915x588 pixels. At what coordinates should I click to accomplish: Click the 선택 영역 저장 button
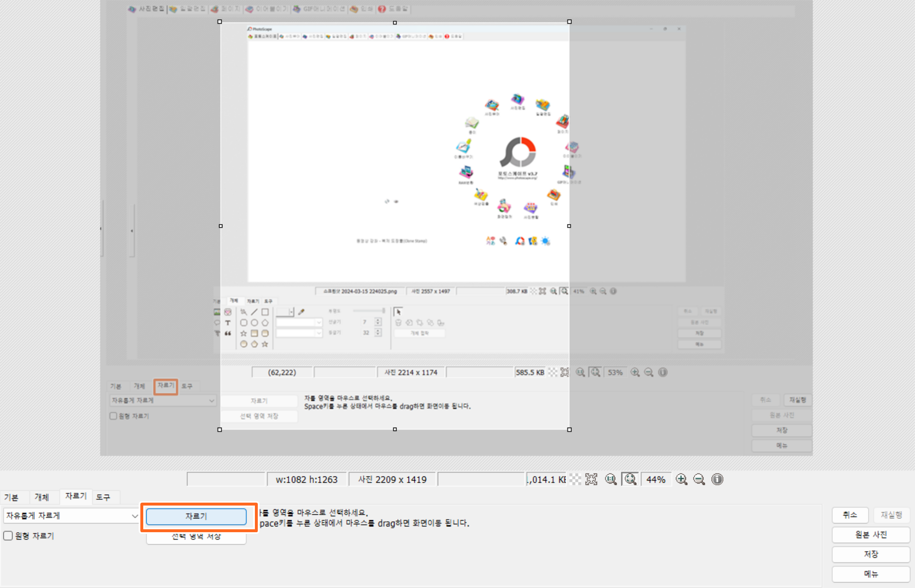click(x=196, y=536)
